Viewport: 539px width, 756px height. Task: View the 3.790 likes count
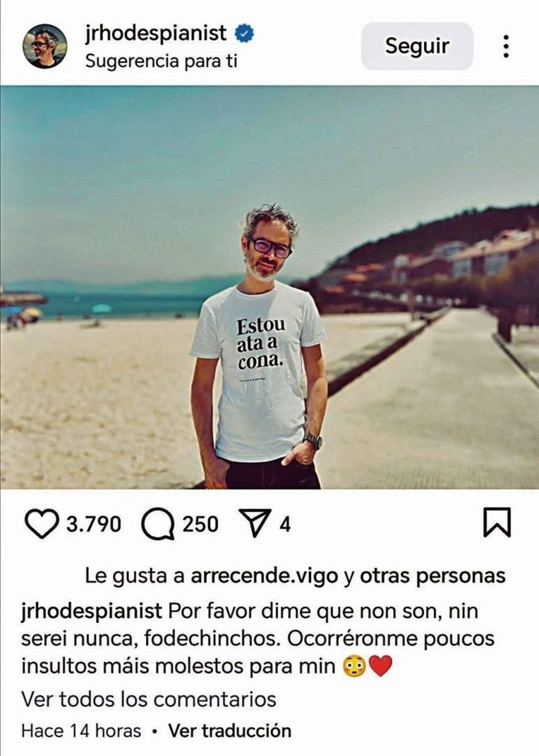point(93,525)
